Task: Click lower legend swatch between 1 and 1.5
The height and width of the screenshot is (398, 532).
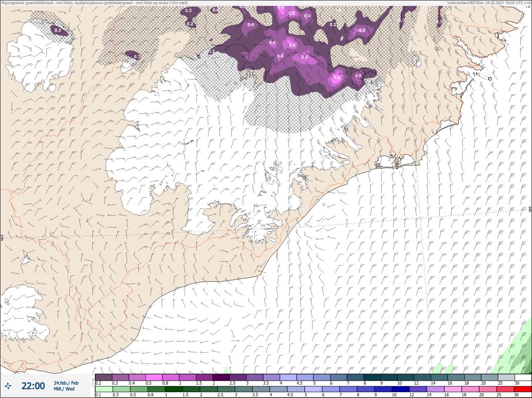Action: 174,389
